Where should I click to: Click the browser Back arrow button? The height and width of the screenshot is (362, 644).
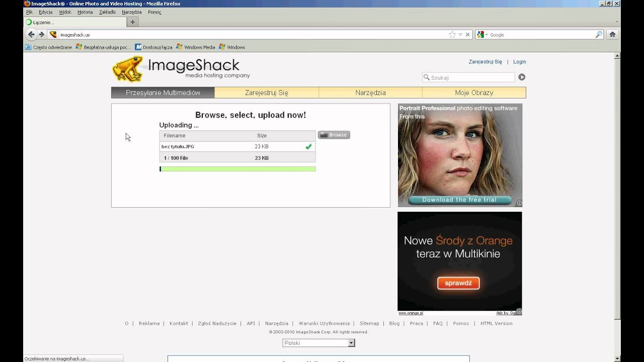31,35
